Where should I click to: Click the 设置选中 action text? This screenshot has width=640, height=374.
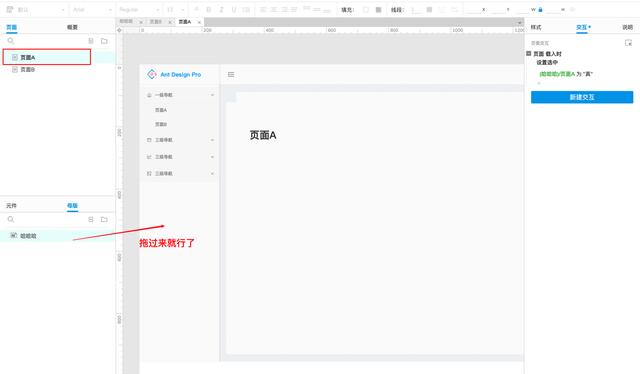coord(547,62)
